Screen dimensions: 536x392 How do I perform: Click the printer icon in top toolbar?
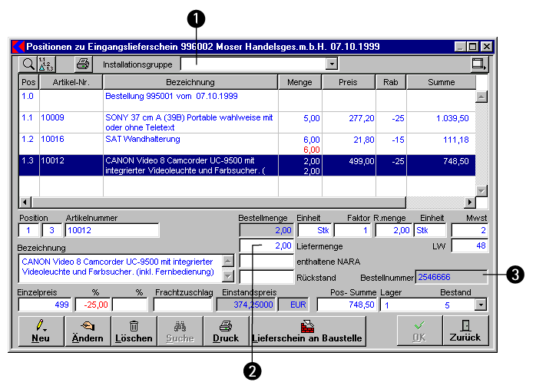click(82, 64)
